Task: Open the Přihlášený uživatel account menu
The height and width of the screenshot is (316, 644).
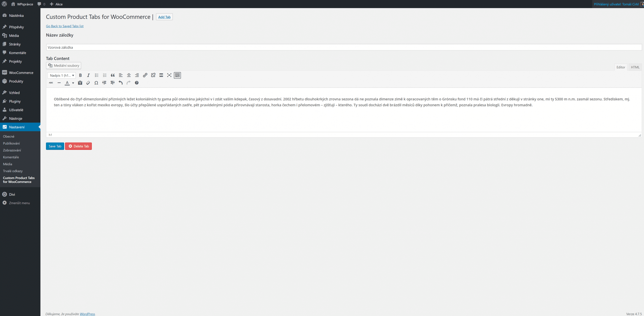Action: (x=618, y=4)
